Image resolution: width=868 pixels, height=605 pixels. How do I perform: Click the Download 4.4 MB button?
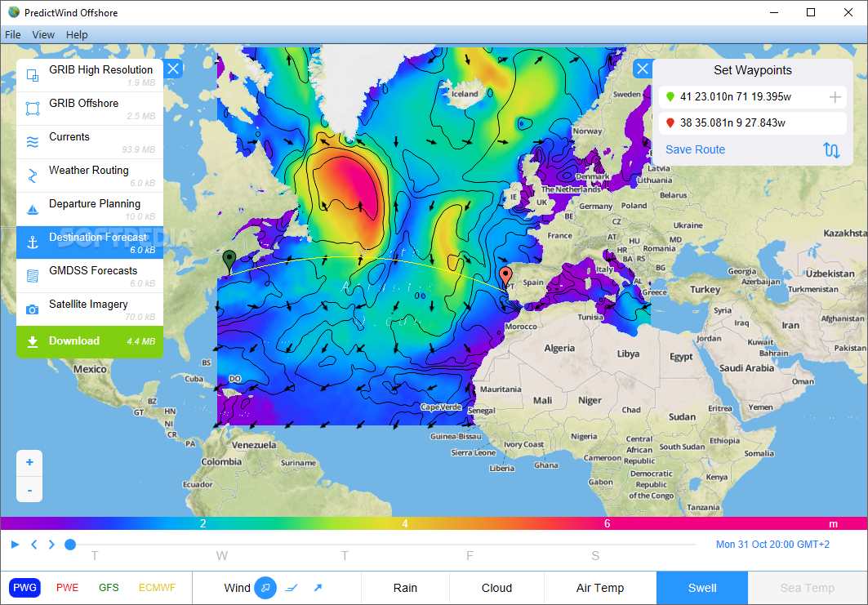pos(90,341)
